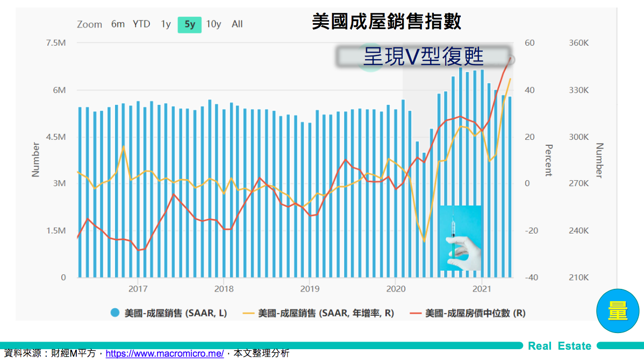Open the macromicro.me source link
The height and width of the screenshot is (361, 644).
point(164,353)
